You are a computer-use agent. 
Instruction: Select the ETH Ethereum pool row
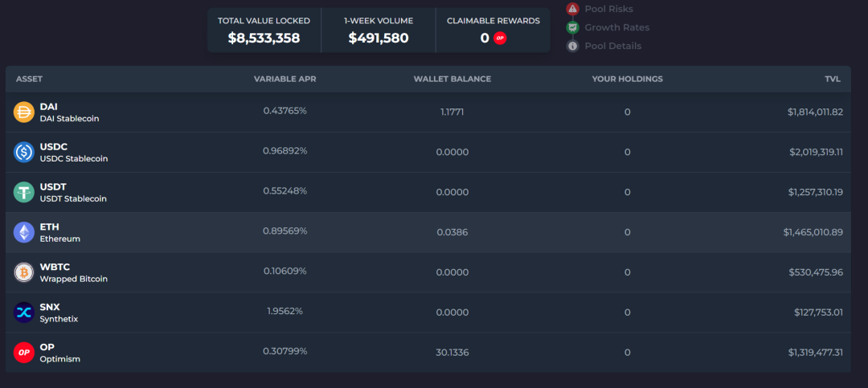click(x=434, y=232)
